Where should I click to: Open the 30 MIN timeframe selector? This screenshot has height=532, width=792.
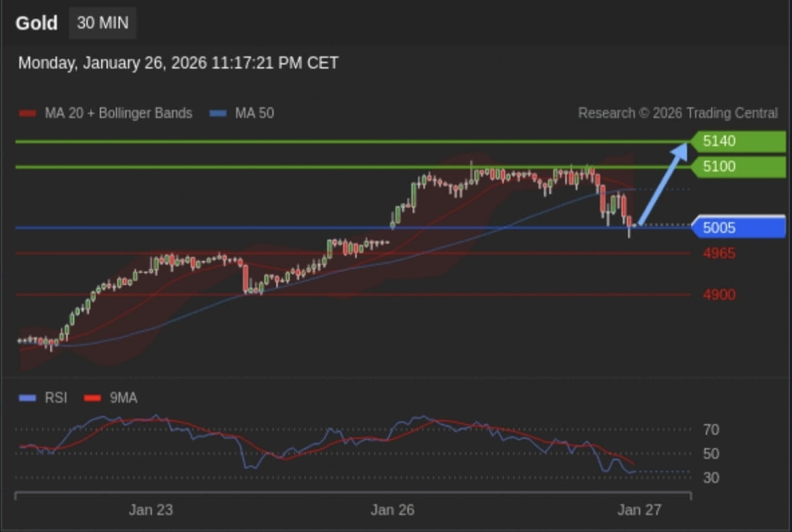(x=103, y=22)
